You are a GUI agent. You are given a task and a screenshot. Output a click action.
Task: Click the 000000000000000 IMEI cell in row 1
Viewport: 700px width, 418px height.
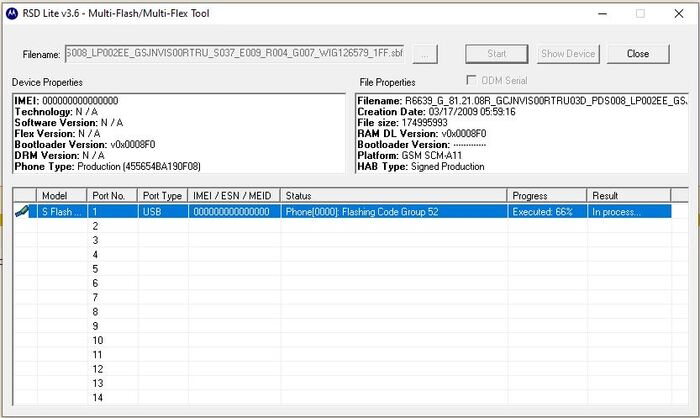point(234,212)
